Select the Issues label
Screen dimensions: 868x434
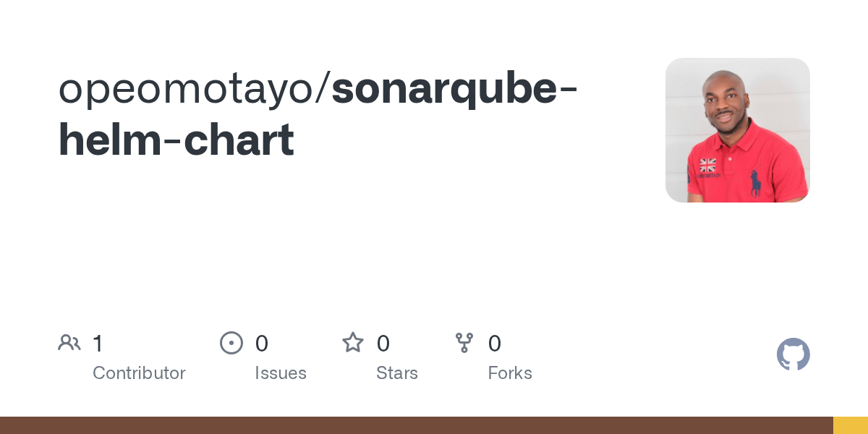click(281, 373)
